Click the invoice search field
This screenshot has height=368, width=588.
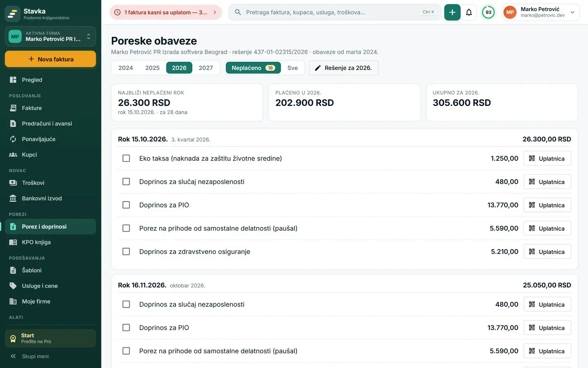[x=334, y=12]
